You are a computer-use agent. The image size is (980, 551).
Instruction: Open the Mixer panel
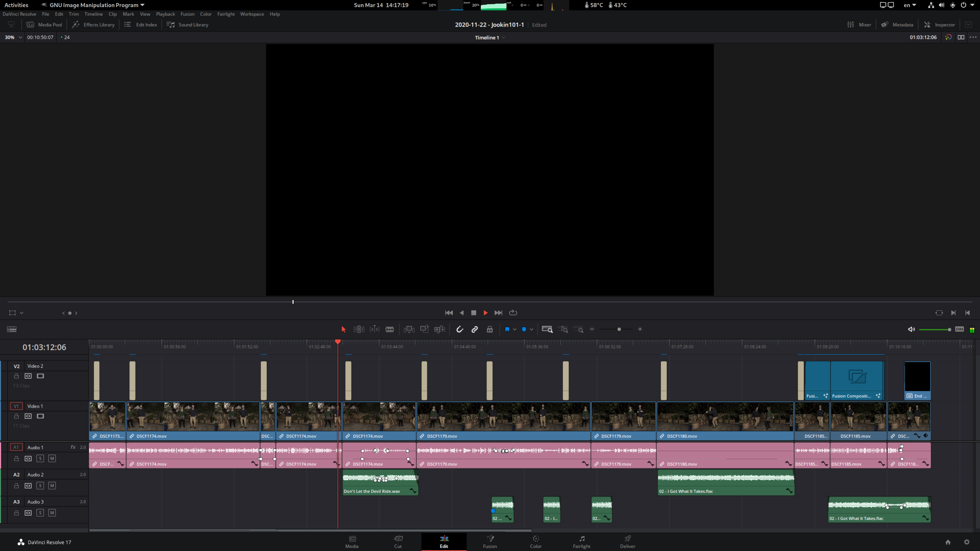click(x=859, y=25)
